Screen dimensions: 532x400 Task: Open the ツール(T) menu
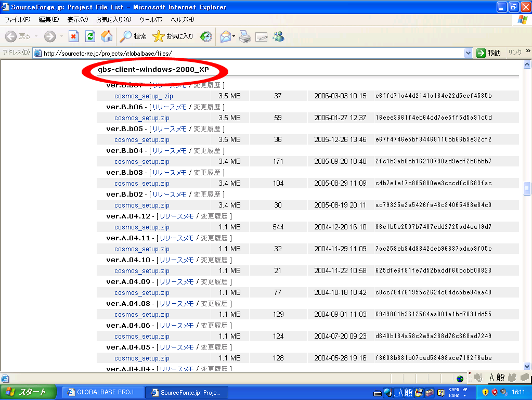[151, 19]
